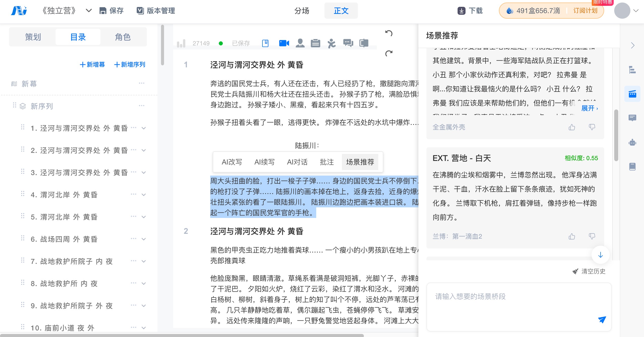Viewport: 644px width, 337px height.
Task: Open more options for 新序列
Action: [x=142, y=105]
